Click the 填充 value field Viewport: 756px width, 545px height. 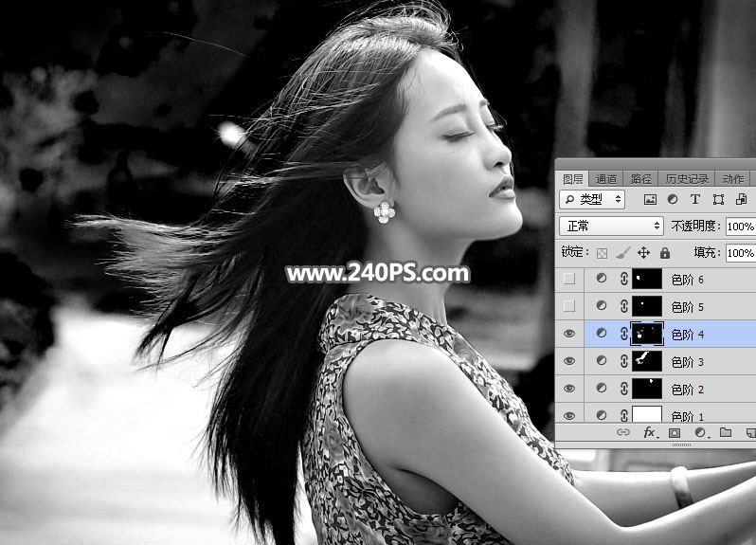tap(741, 253)
